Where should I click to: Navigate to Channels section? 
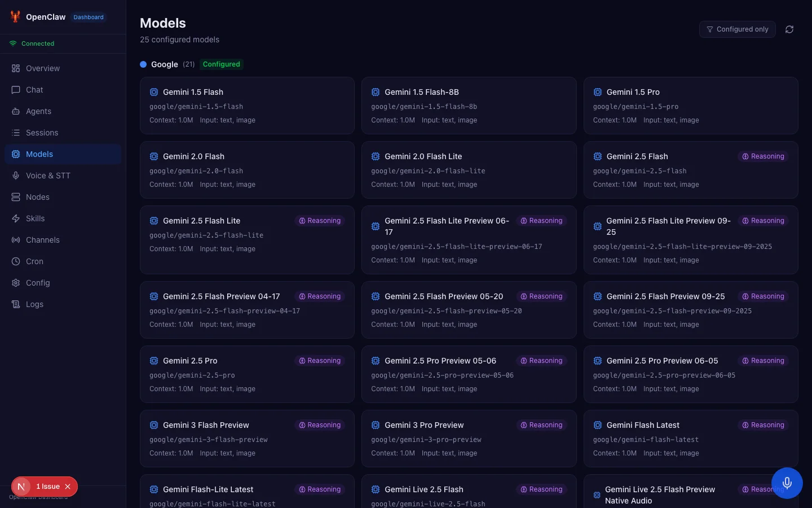point(42,240)
